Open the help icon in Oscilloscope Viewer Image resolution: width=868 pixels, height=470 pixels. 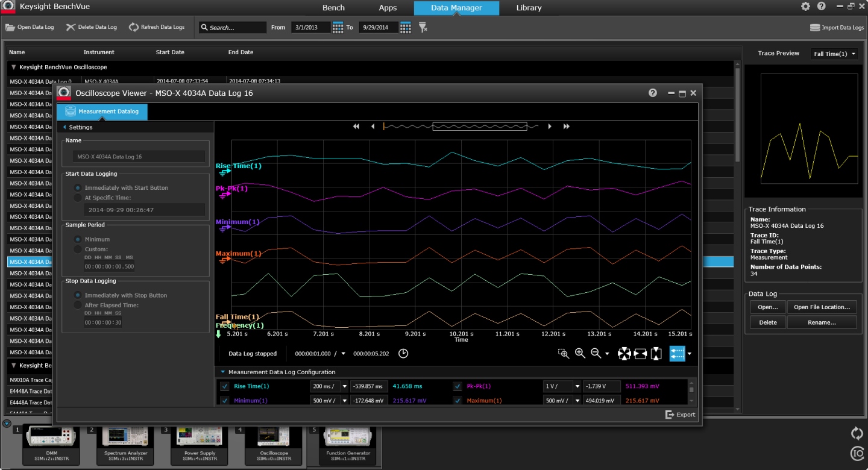point(652,93)
